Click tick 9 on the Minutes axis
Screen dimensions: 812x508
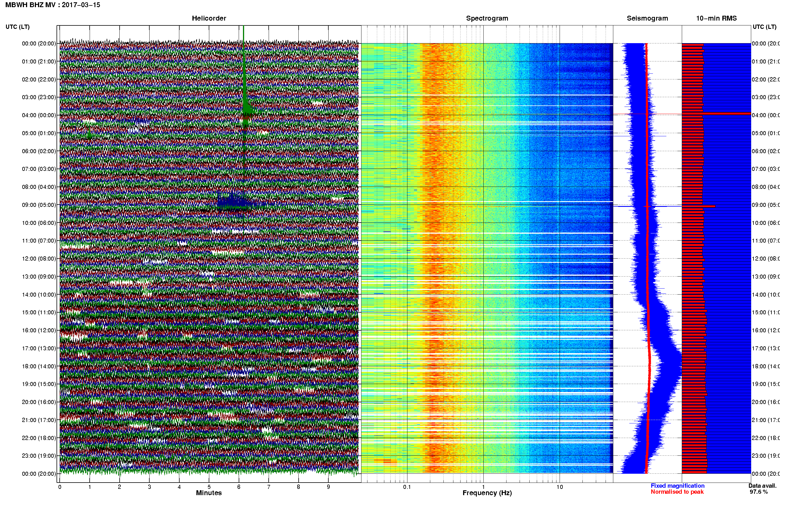[328, 487]
